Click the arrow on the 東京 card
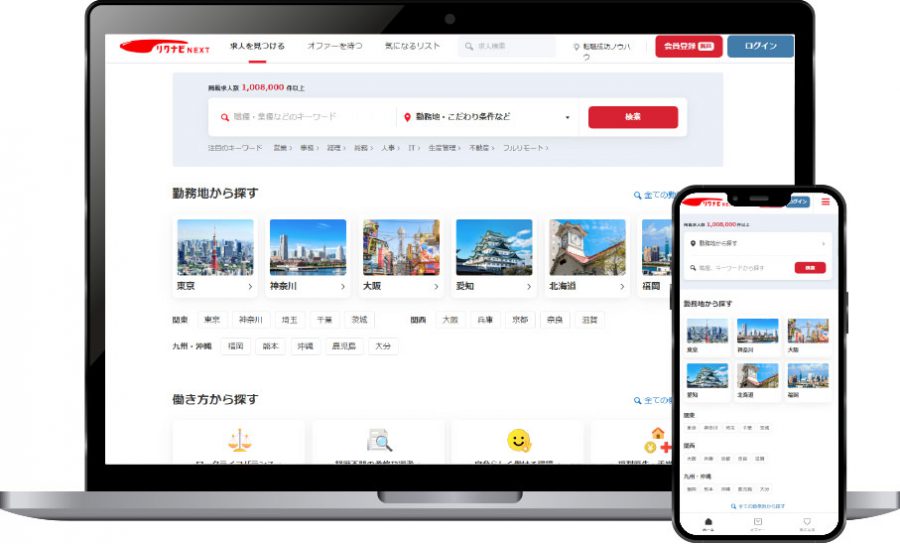900x544 pixels. click(x=250, y=287)
